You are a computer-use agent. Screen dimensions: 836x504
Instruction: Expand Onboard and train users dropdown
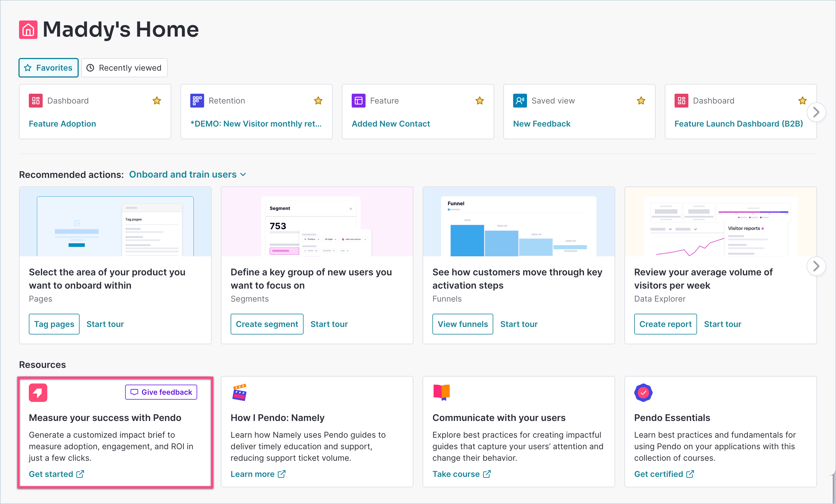point(188,174)
